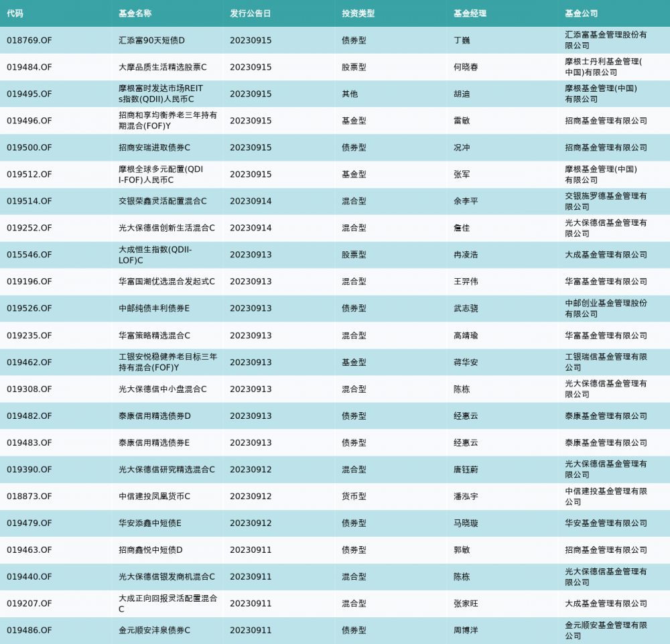Image resolution: width=670 pixels, height=644 pixels.
Task: Open 交银荣鑫灵活配置混合C fund
Action: (x=163, y=201)
